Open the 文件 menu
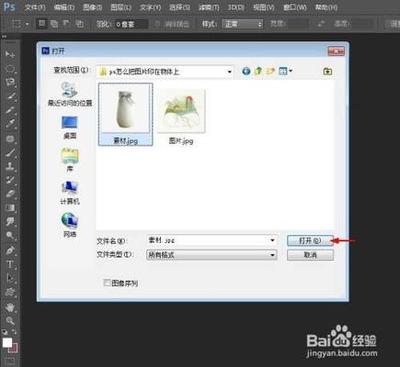 tap(35, 7)
